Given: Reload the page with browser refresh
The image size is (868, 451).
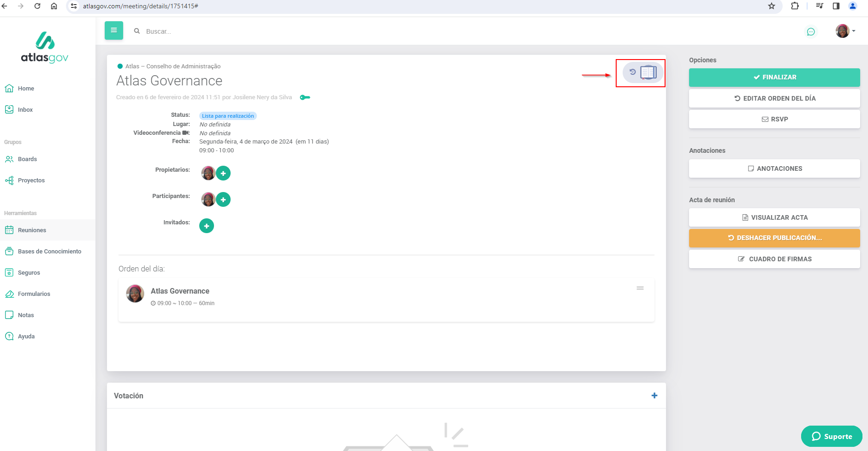Looking at the screenshot, I should pyautogui.click(x=37, y=6).
